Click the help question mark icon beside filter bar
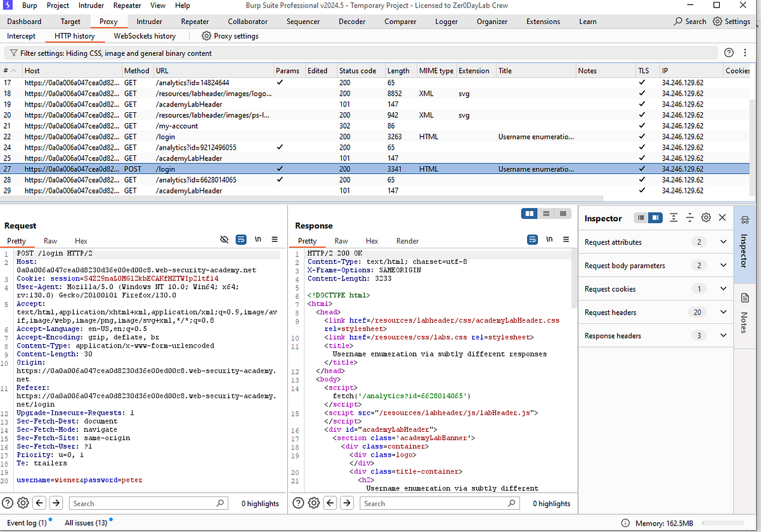Screen dimensions: 761x532 point(729,53)
